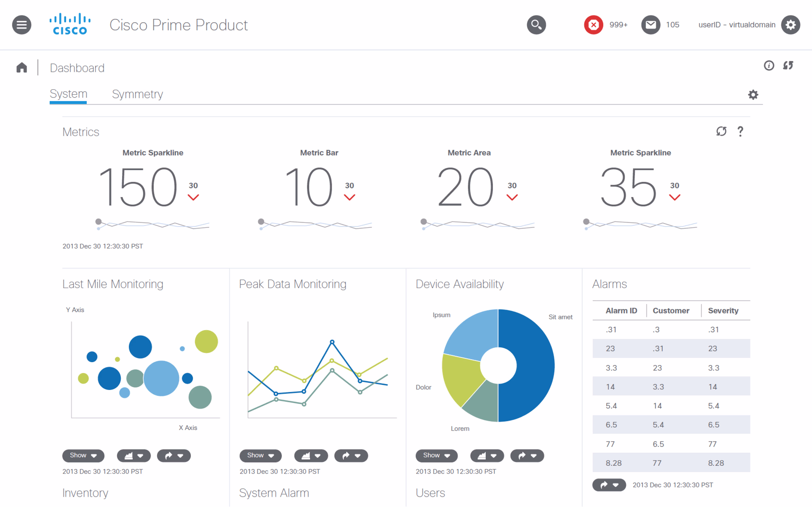Open chart type dropdown under Device Availability
The height and width of the screenshot is (507, 812).
[x=487, y=455]
